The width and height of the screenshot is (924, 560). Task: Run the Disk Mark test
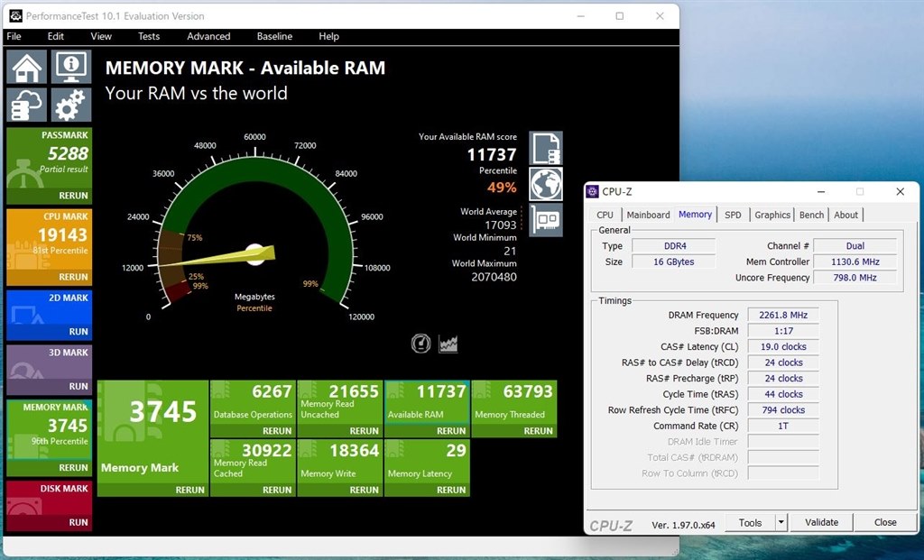(79, 522)
